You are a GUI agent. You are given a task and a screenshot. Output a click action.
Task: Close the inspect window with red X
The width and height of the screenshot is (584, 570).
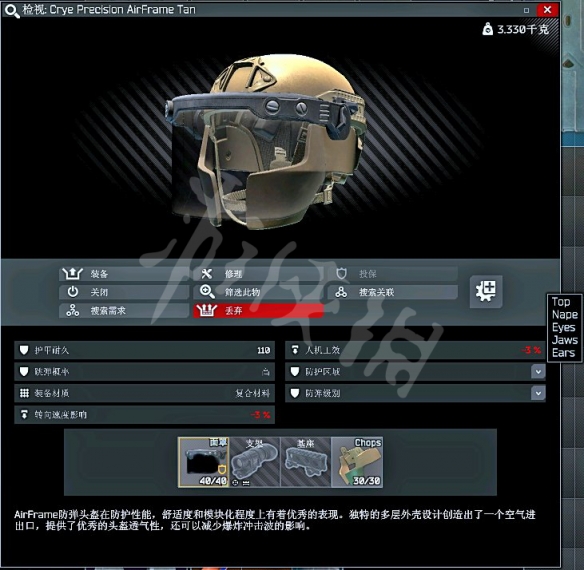pyautogui.click(x=547, y=10)
